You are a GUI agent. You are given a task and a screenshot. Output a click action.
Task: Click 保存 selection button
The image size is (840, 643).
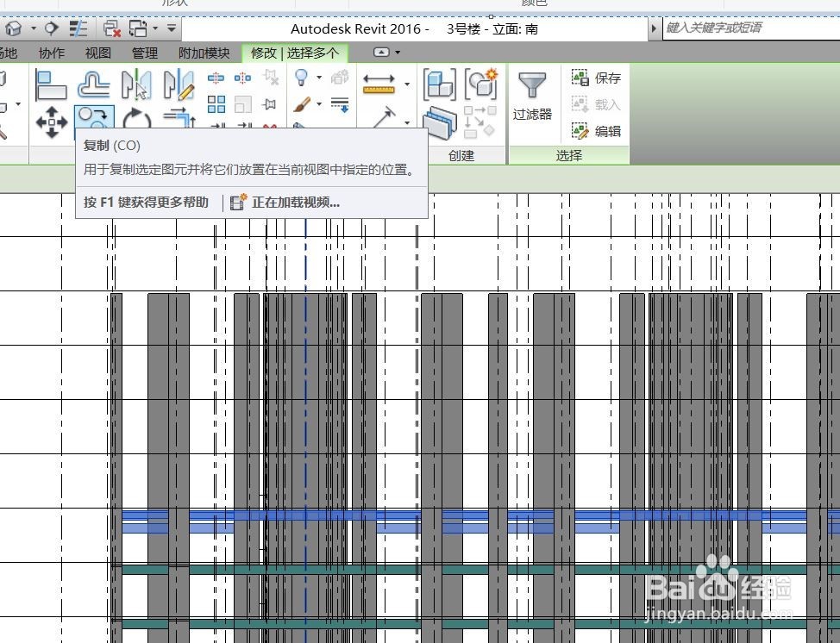(596, 78)
